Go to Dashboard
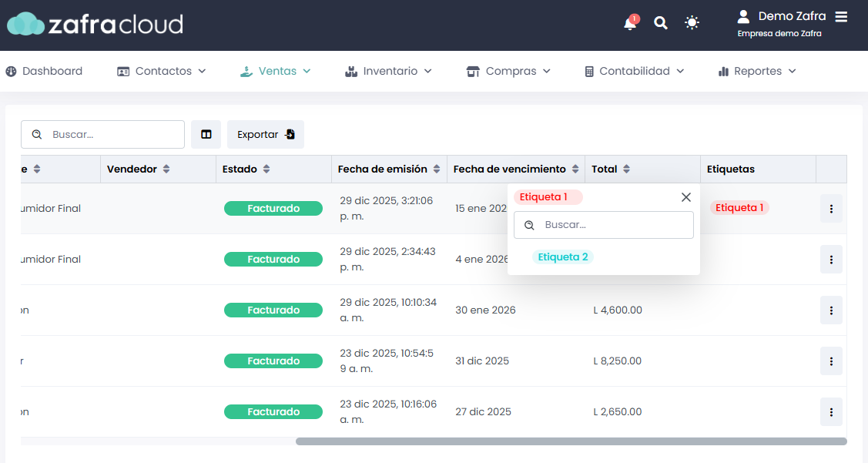Image resolution: width=868 pixels, height=463 pixels. tap(45, 71)
